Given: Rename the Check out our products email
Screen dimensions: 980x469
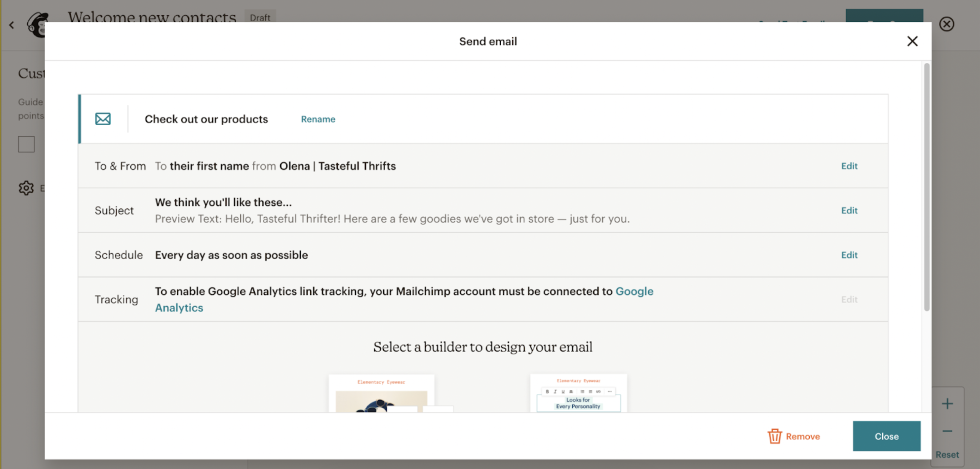Looking at the screenshot, I should pos(318,119).
